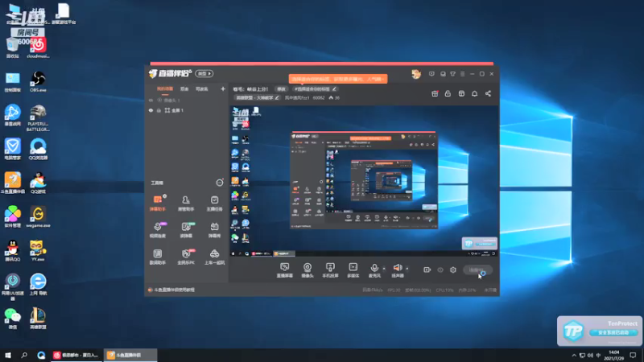Open the 斗鱼直播伴侣 usage tutorial link
The image size is (644, 362).
coord(174,290)
